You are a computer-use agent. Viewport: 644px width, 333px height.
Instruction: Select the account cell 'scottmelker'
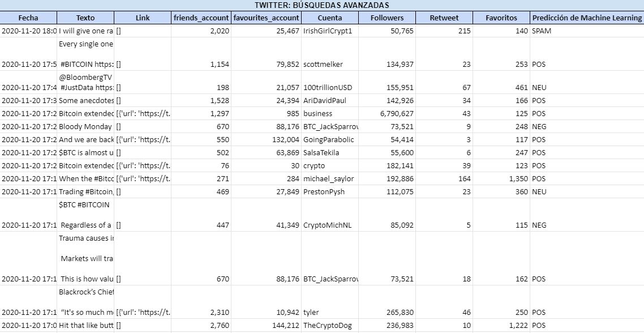(323, 65)
